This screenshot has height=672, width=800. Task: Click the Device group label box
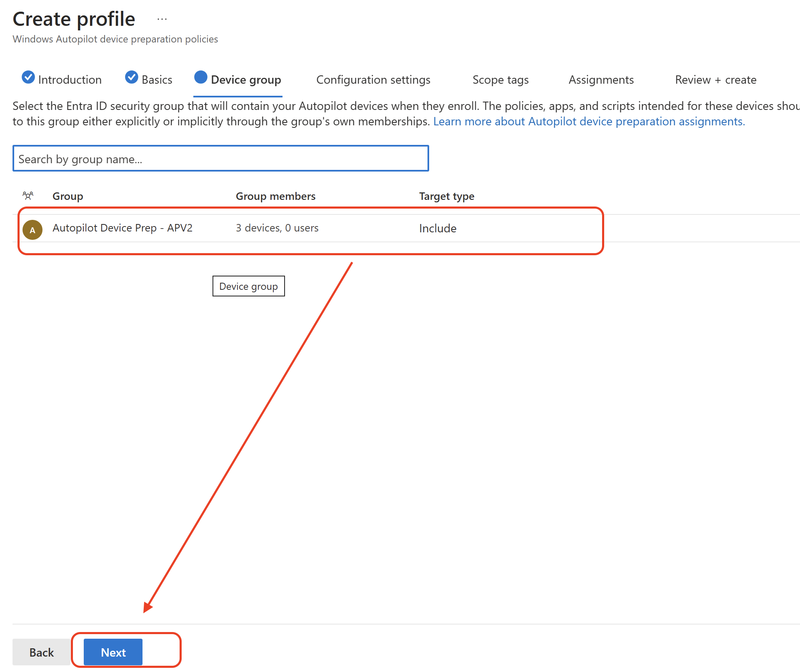248,286
